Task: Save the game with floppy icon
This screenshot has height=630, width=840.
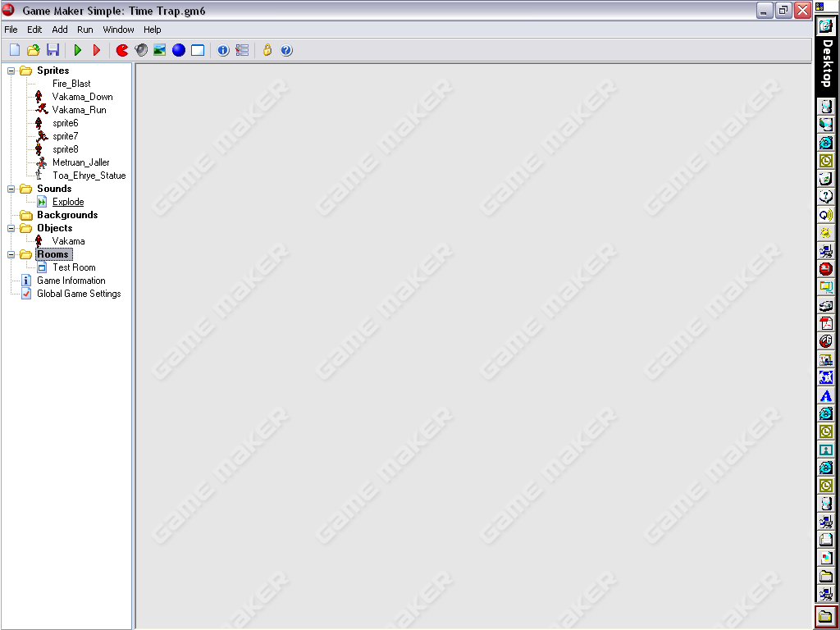Action: tap(52, 50)
